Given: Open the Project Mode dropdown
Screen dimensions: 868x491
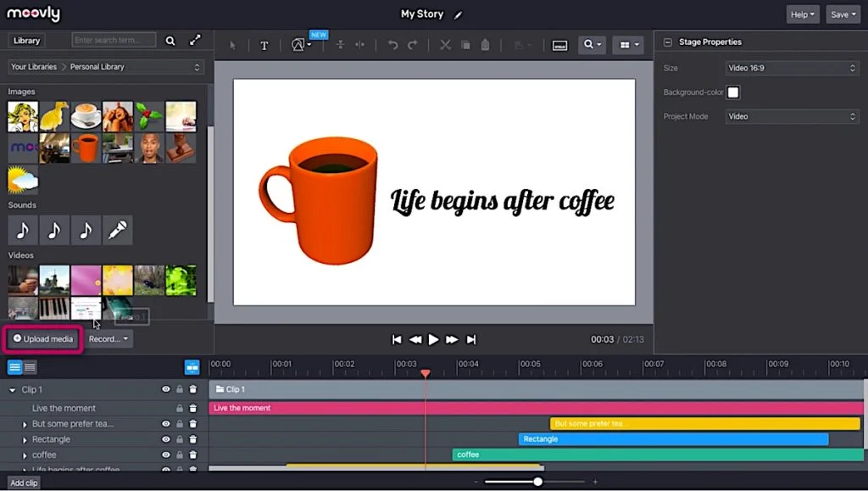Looking at the screenshot, I should [792, 116].
